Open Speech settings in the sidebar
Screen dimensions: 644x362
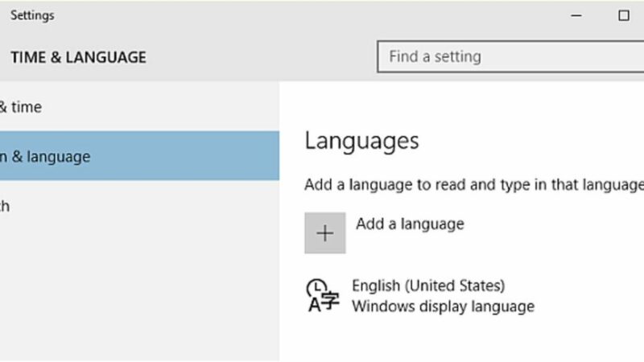(5, 207)
